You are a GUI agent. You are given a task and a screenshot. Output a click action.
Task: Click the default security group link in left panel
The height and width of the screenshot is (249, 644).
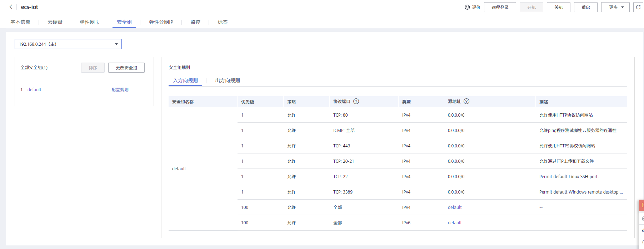point(34,90)
